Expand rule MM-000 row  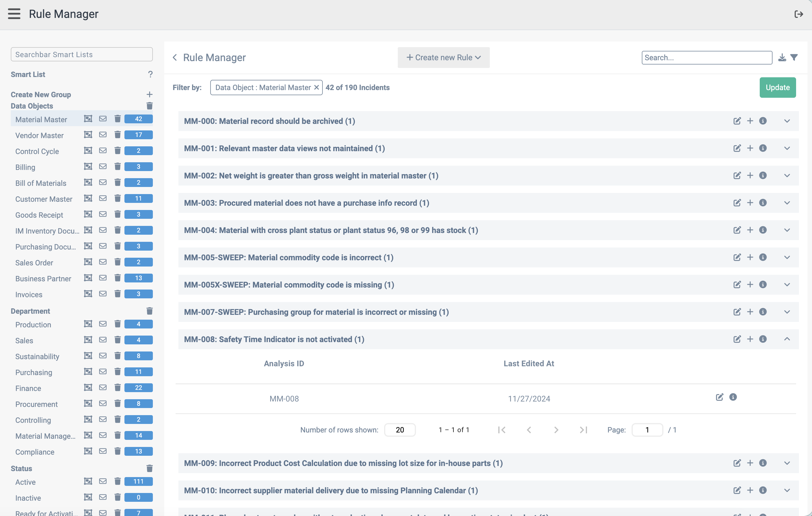click(787, 121)
